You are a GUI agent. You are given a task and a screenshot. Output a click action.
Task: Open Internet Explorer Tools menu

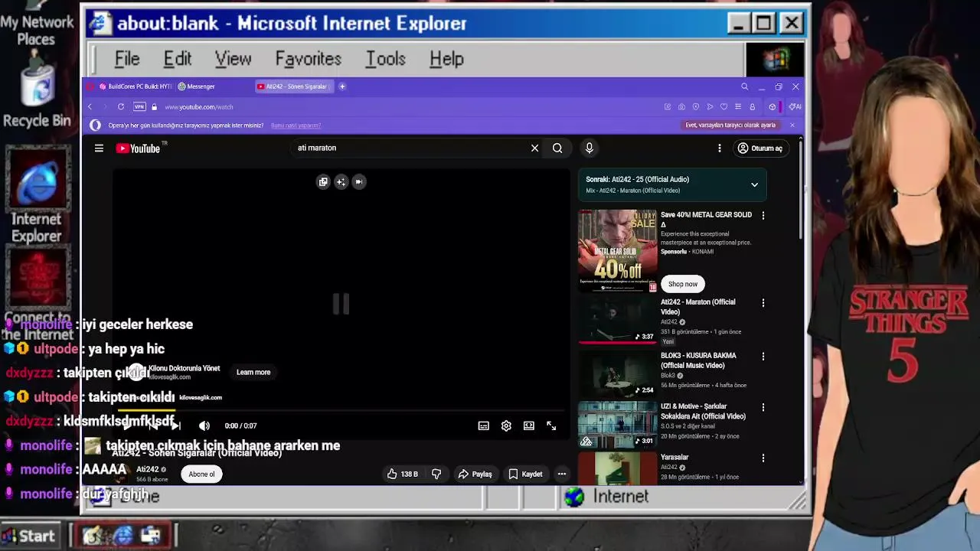385,59
